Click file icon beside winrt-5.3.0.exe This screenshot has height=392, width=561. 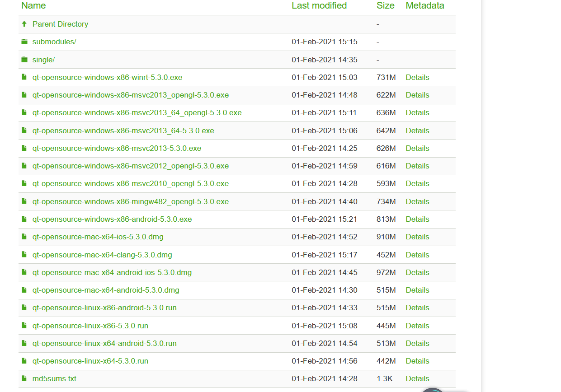click(x=24, y=77)
